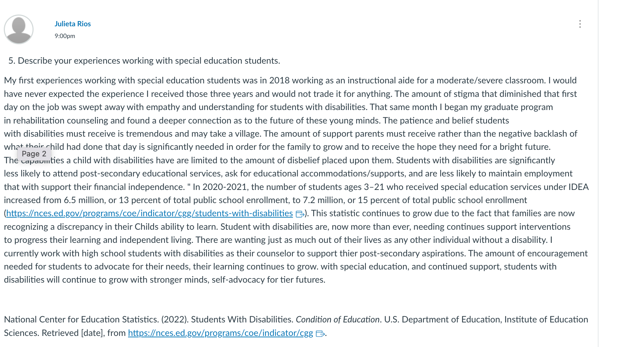Click the 9:00pm post timestamp
Screen dimensions: 644x347
(x=65, y=36)
